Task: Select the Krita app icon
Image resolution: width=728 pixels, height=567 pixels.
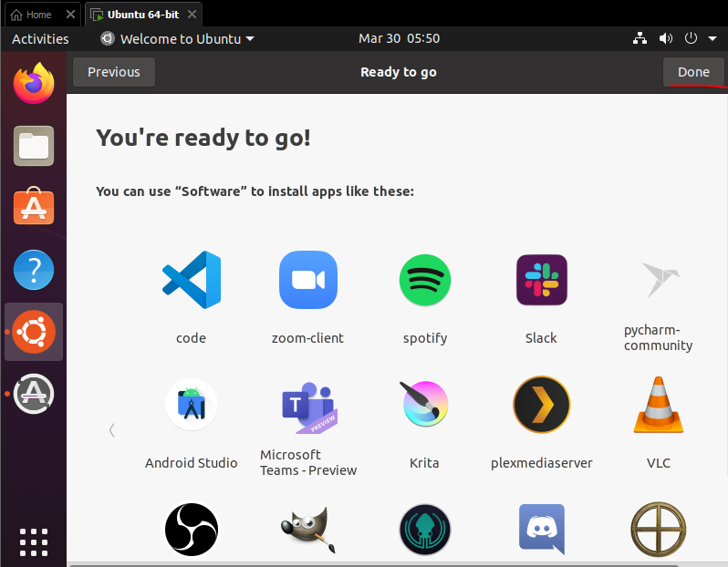Action: [425, 404]
